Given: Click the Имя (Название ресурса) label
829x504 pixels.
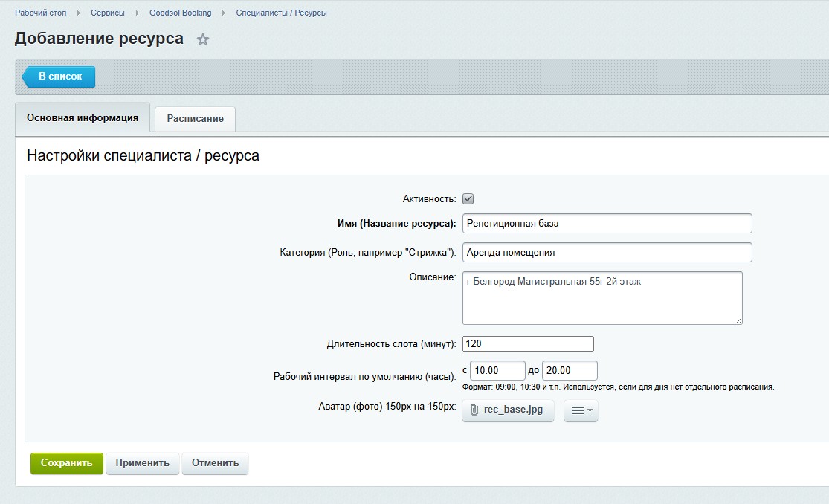Looking at the screenshot, I should click(396, 224).
